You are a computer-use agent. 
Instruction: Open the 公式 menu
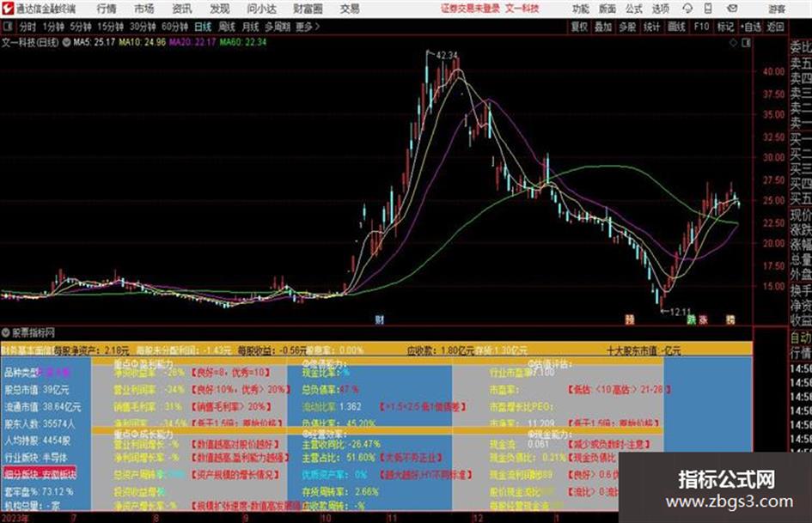coord(634,9)
